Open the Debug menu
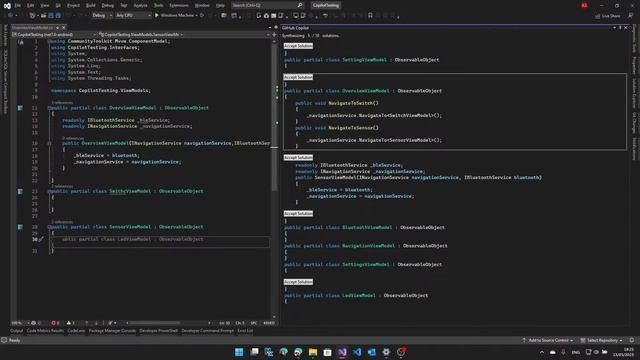This screenshot has width=640, height=360. (x=108, y=5)
